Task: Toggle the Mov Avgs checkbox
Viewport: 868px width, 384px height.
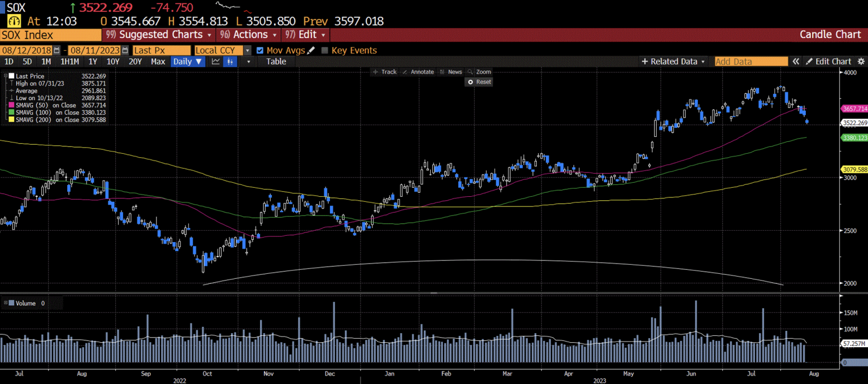Action: pyautogui.click(x=259, y=50)
